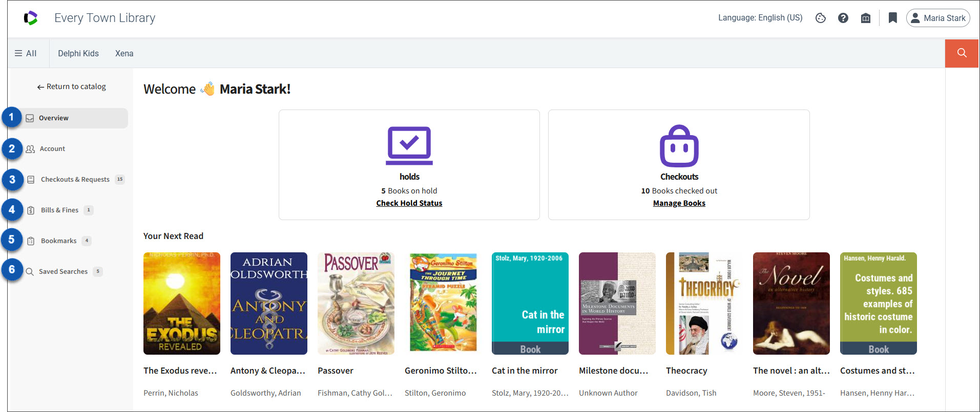Screen dimensions: 980x412
Task: Open the Manage Books link
Action: 679,203
